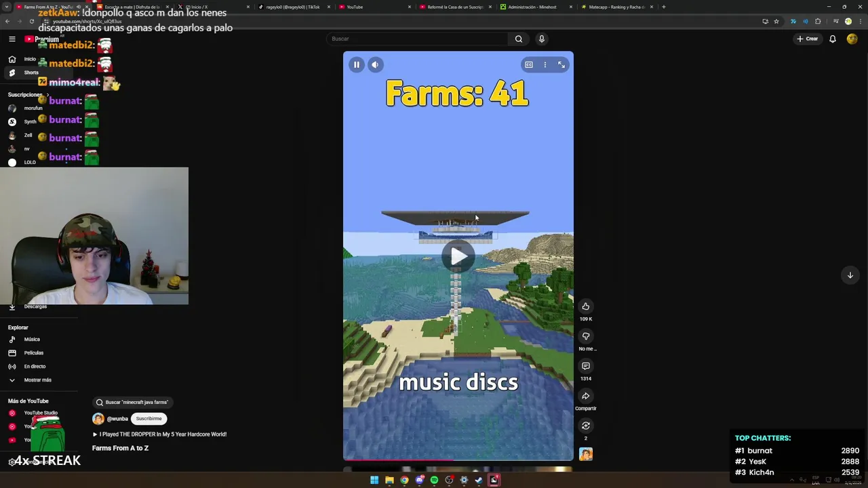The height and width of the screenshot is (488, 868).
Task: Switch to the Administración - Minehost tab
Action: pos(536,7)
